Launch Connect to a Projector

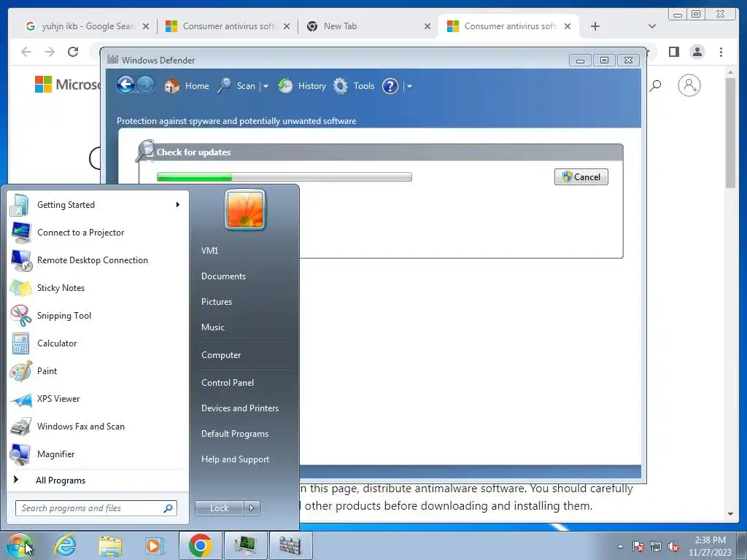click(x=98, y=233)
